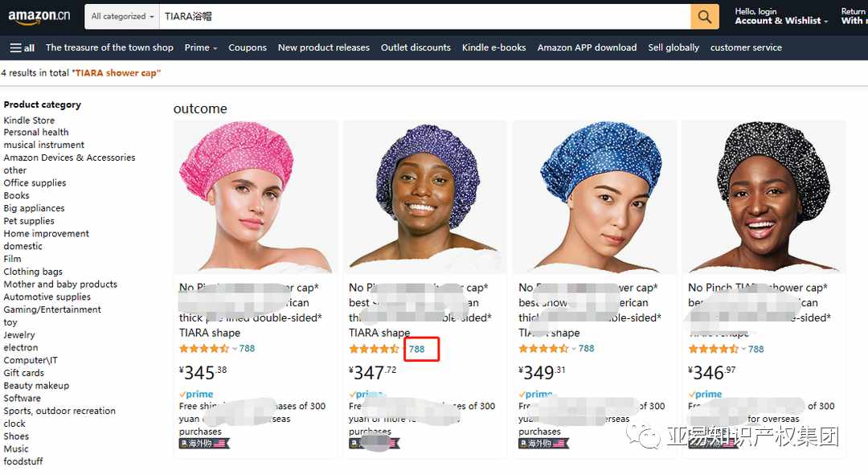This screenshot has width=868, height=475.
Task: Open Coupons in navigation bar
Action: [248, 47]
